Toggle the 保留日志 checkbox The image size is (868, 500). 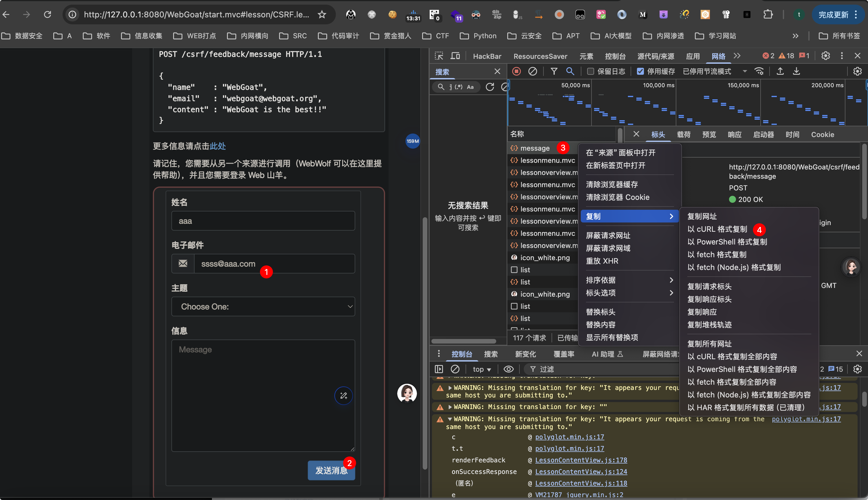pos(590,71)
